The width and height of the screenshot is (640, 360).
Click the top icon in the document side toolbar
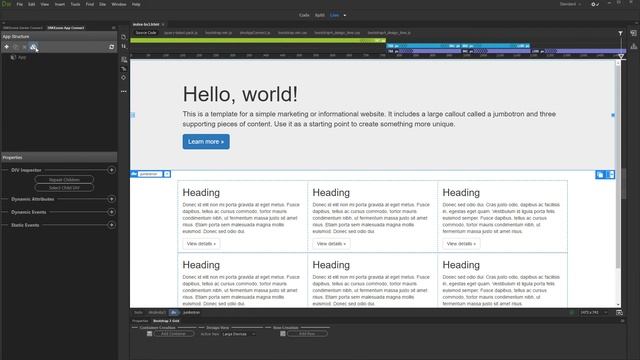pyautogui.click(x=124, y=37)
